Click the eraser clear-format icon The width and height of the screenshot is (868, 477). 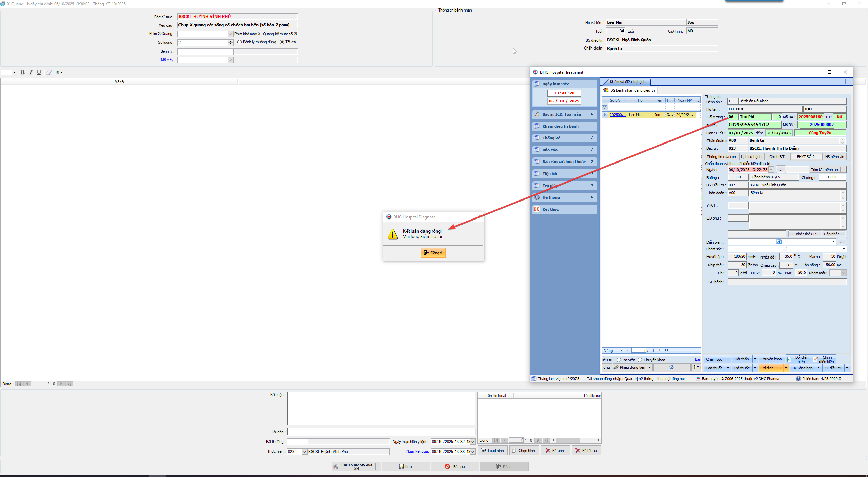49,72
